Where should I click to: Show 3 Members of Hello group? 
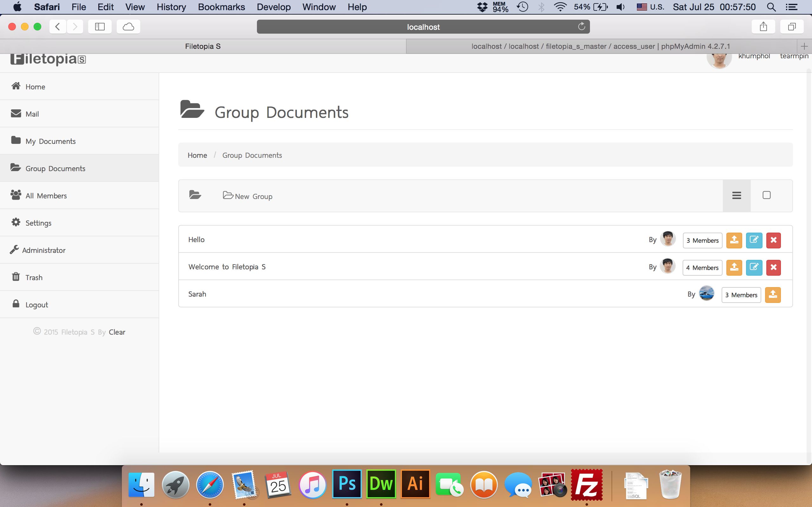click(x=702, y=241)
